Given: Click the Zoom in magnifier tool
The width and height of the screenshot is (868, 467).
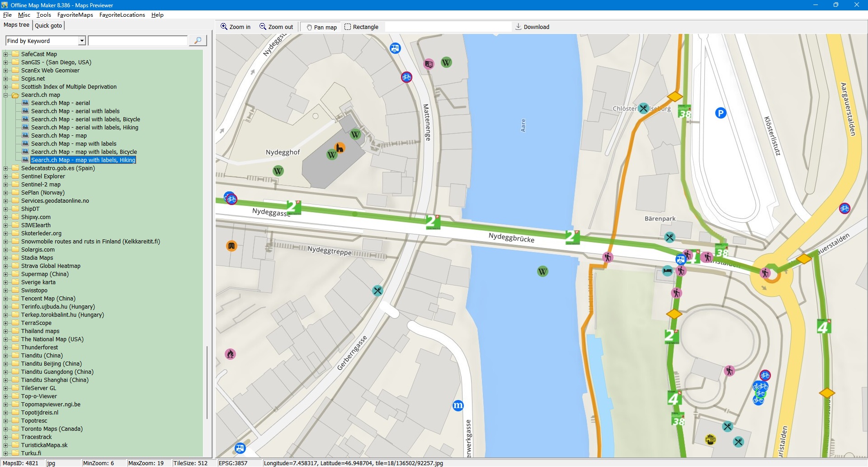Looking at the screenshot, I should point(235,27).
